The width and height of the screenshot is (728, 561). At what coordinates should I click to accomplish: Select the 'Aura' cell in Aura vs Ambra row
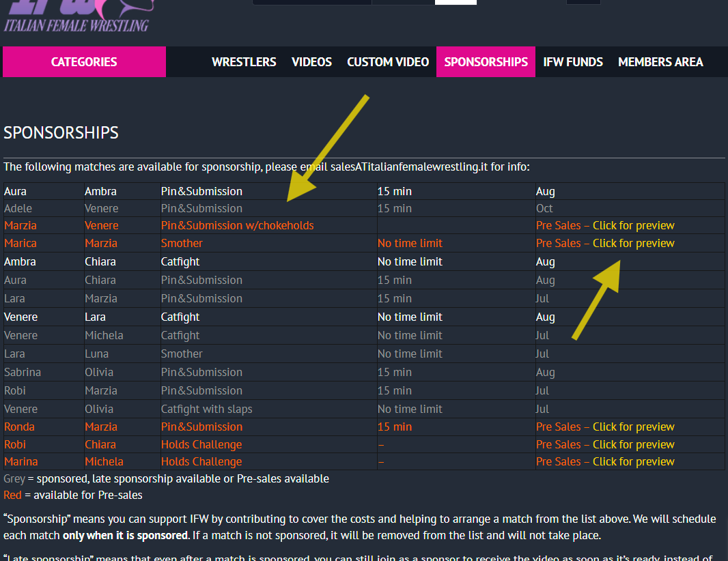click(x=15, y=191)
